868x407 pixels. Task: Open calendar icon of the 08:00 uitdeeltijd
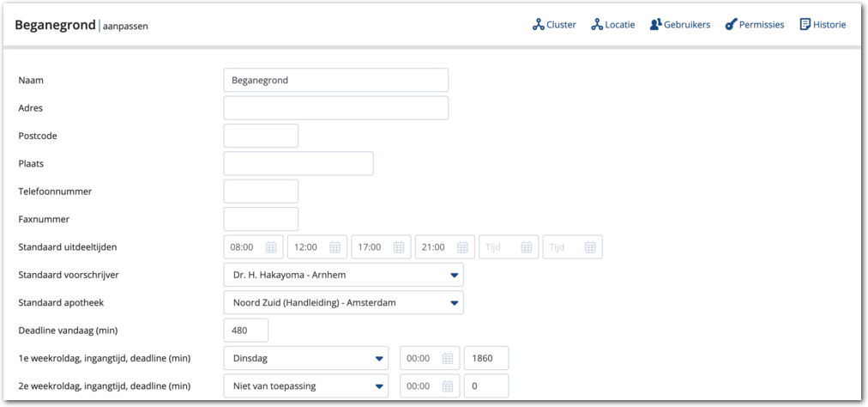pos(271,247)
